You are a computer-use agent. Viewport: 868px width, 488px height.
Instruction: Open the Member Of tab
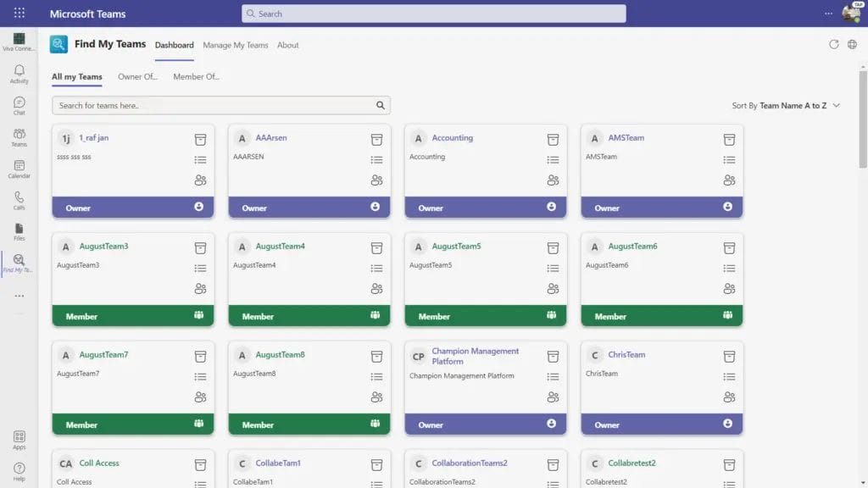click(196, 76)
